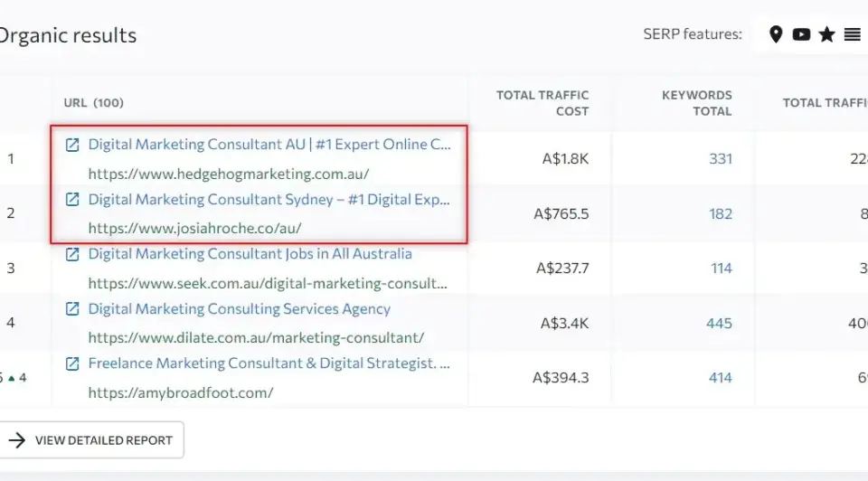Click the Keywords Total column header
This screenshot has width=868, height=481.
(x=696, y=103)
